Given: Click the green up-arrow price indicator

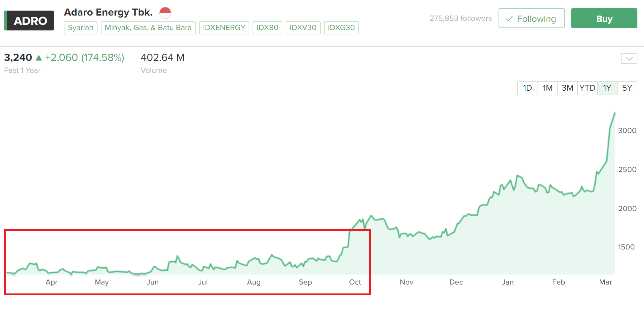Looking at the screenshot, I should [39, 58].
